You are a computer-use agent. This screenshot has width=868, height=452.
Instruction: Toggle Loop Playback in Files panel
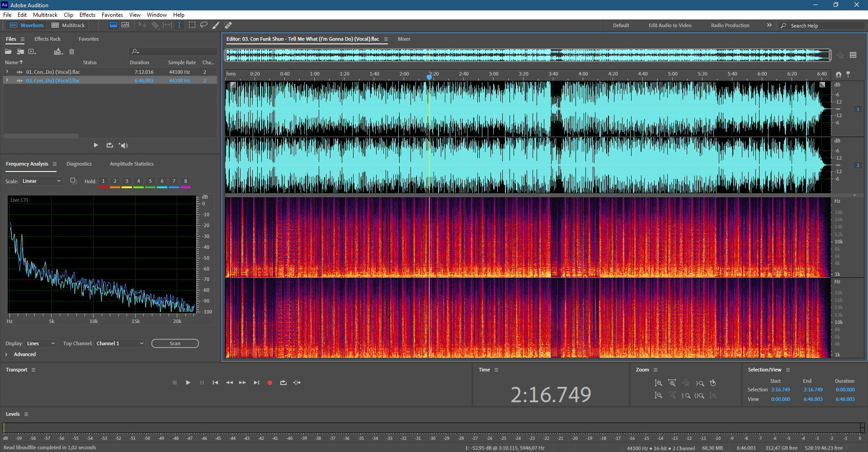109,145
